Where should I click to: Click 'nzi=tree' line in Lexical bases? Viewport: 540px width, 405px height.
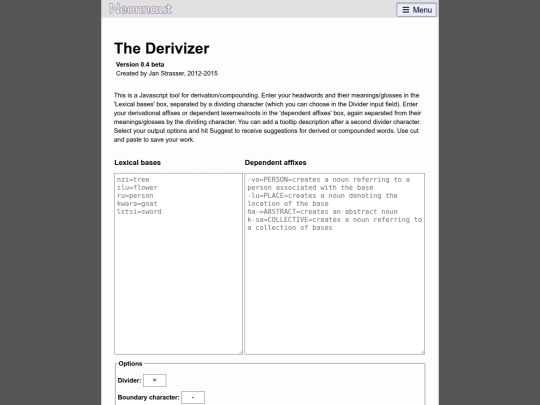pos(133,179)
